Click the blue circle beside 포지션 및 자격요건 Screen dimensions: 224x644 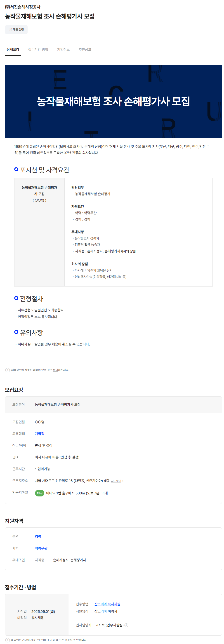pos(16,169)
